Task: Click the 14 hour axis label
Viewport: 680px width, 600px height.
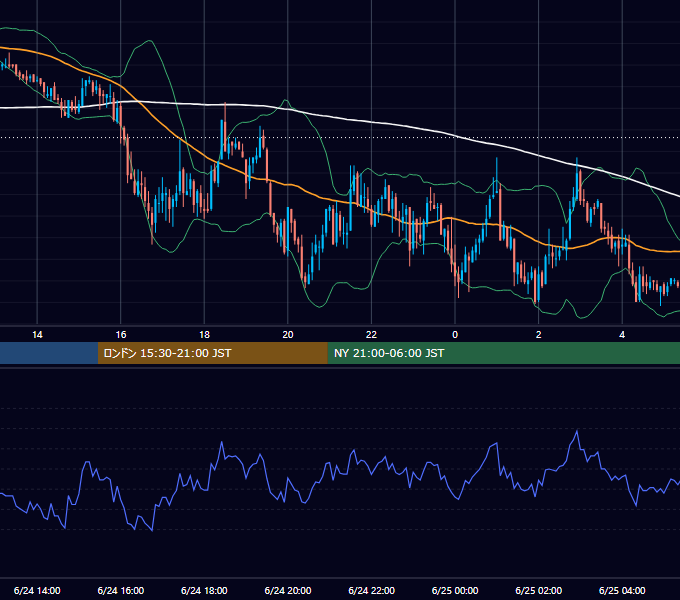Action: click(x=37, y=335)
